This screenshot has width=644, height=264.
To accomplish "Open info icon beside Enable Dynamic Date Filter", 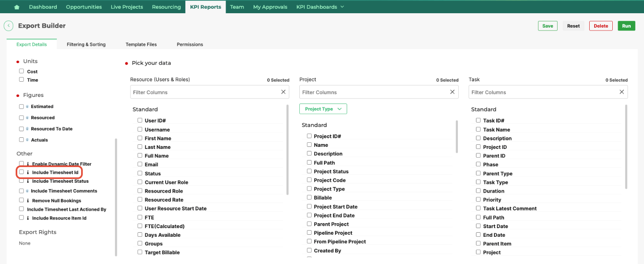I will tap(28, 164).
